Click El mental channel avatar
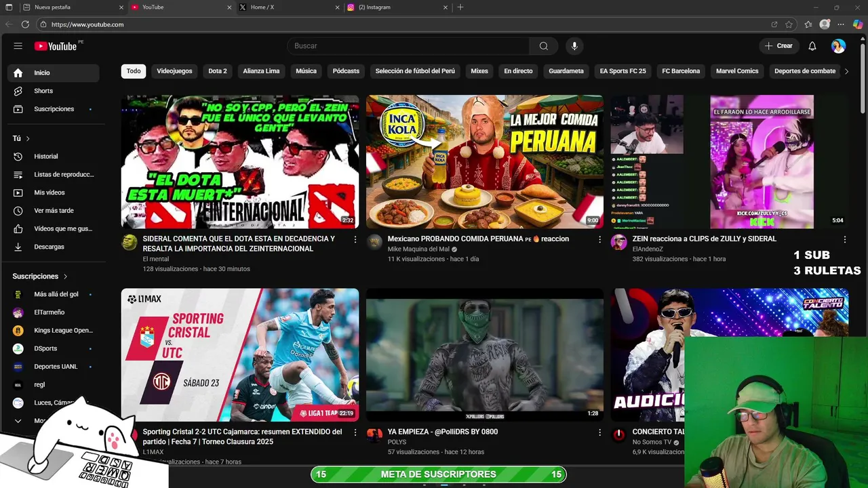The height and width of the screenshot is (488, 868). 130,243
